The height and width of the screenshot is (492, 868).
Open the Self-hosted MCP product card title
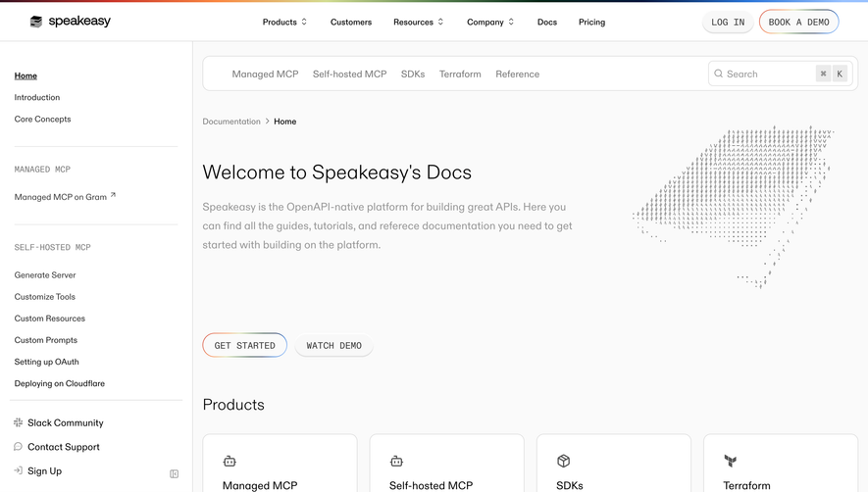[x=431, y=485]
